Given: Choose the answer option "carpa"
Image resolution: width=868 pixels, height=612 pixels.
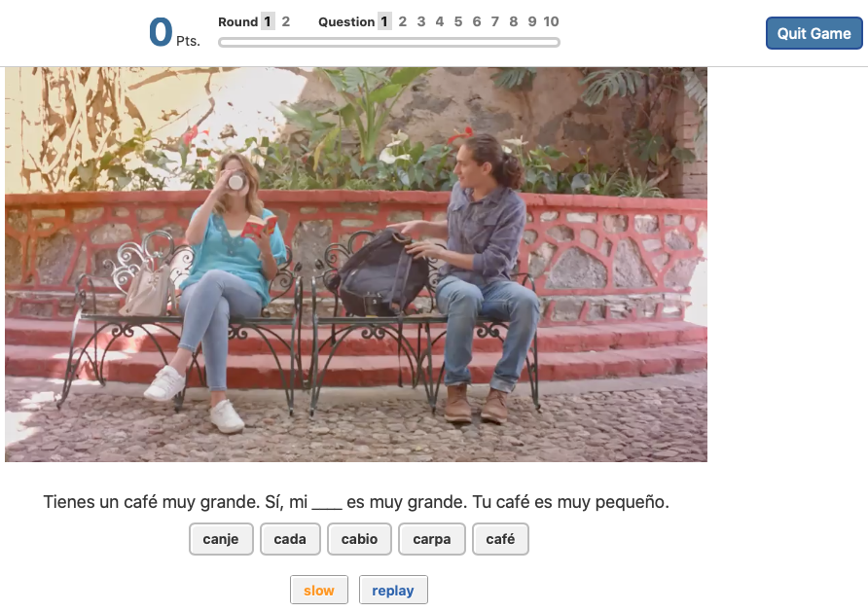Looking at the screenshot, I should (x=431, y=539).
